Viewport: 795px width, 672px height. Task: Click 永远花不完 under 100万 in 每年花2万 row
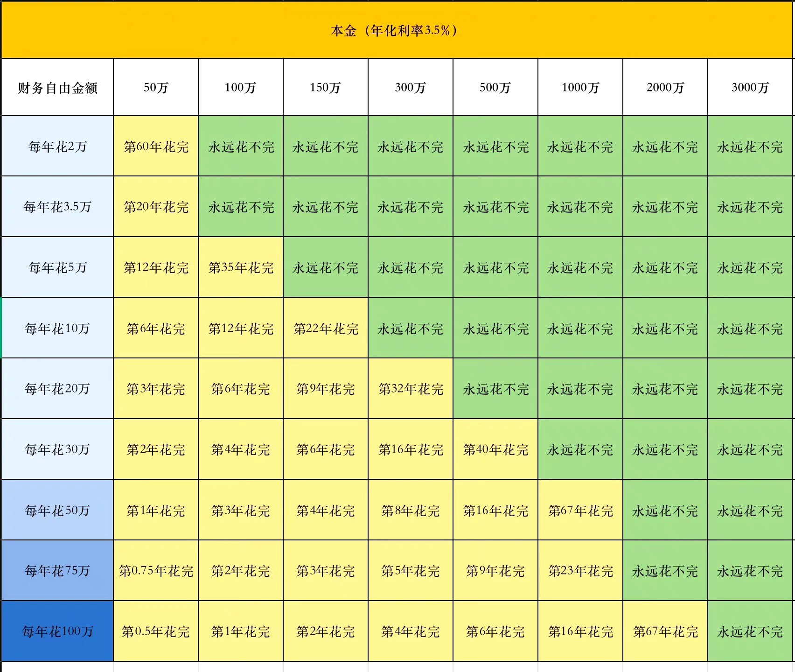(241, 146)
